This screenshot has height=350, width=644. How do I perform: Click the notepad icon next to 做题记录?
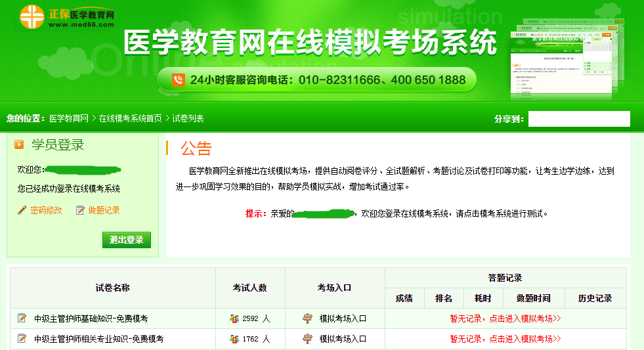click(80, 210)
